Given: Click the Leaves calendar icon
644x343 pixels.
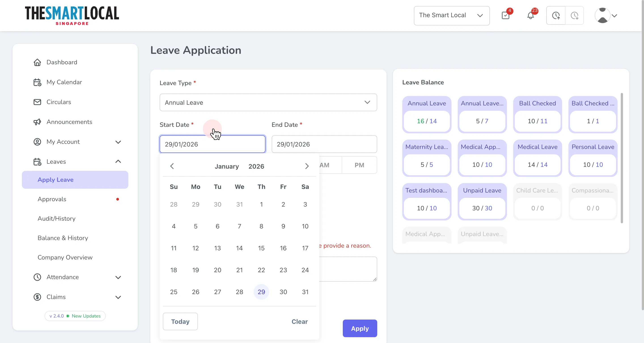Looking at the screenshot, I should 37,161.
